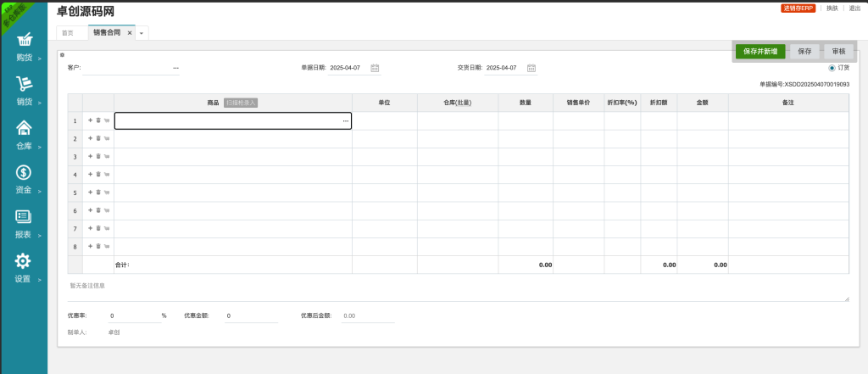Click the 保存并新增 button
The image size is (868, 374).
[x=760, y=52]
